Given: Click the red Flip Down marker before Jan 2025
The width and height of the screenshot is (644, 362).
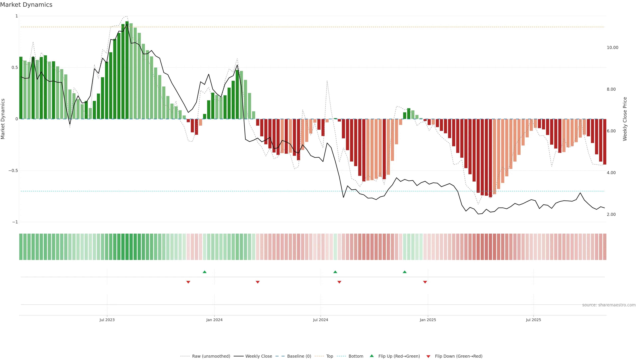Looking at the screenshot, I should coord(425,282).
